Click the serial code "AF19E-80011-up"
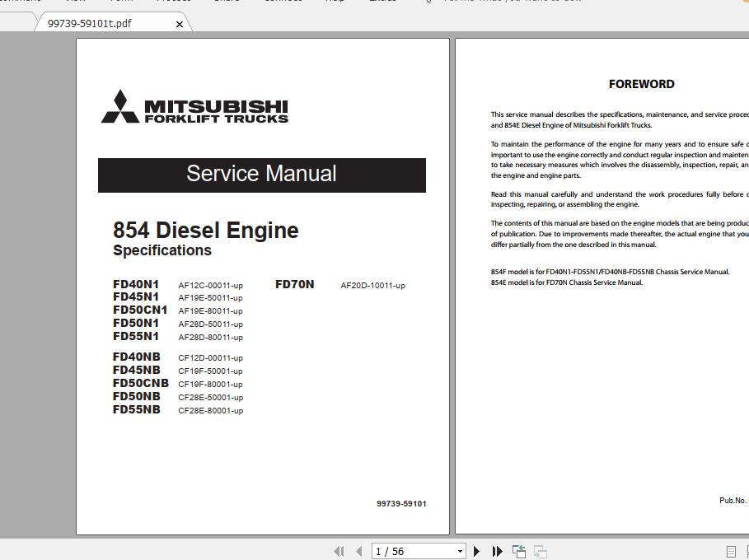Screen dimensions: 749x560 click(x=211, y=310)
